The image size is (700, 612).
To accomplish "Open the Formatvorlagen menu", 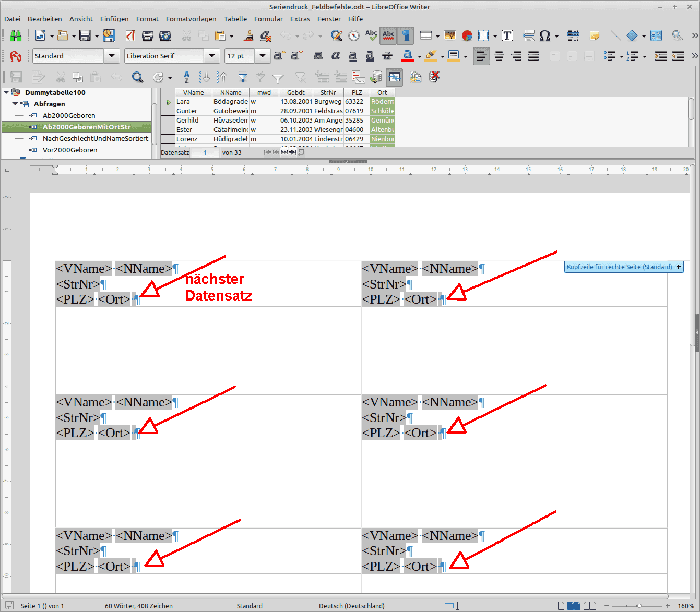I will click(x=191, y=19).
